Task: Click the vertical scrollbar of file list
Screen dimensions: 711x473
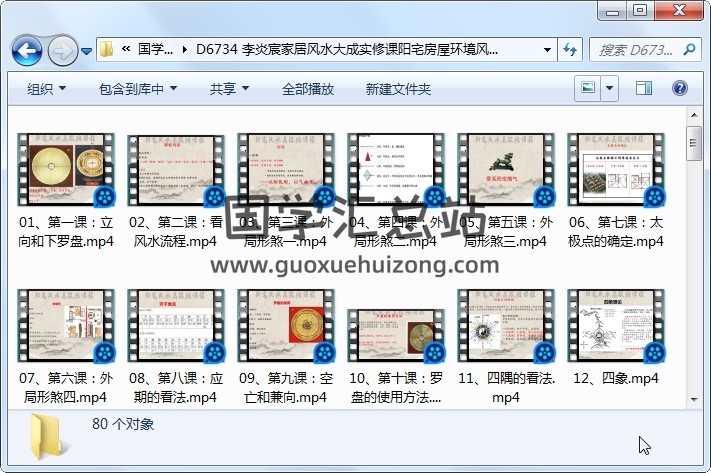Action: pos(693,260)
